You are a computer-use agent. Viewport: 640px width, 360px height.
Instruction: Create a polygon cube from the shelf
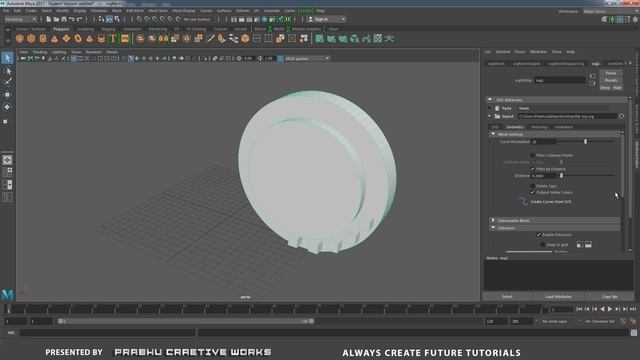[x=31, y=39]
